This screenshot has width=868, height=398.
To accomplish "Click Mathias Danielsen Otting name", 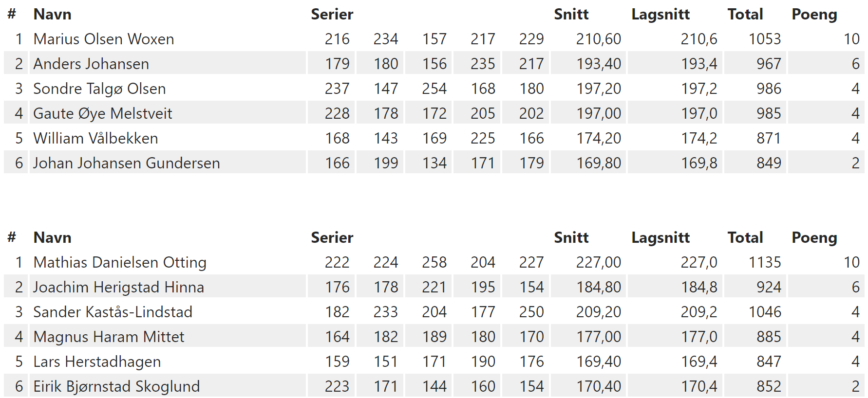I will [120, 262].
